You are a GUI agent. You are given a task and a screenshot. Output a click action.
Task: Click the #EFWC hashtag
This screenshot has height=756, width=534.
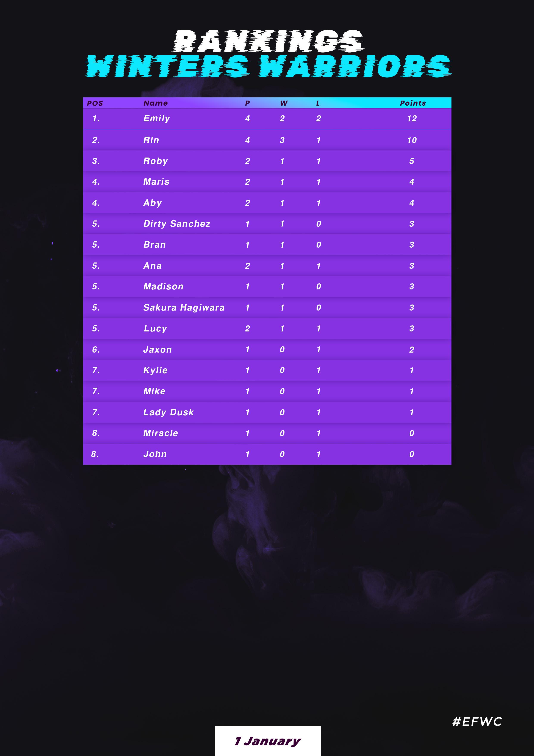[x=477, y=722]
